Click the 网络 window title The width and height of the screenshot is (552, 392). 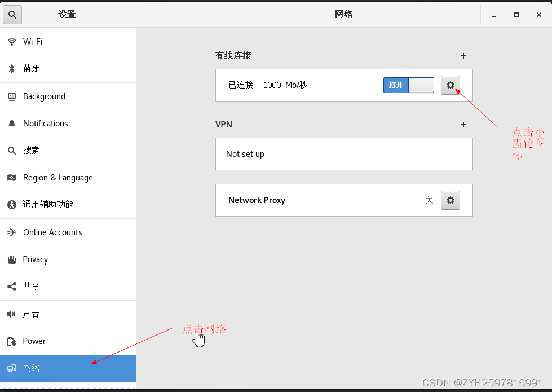(343, 15)
